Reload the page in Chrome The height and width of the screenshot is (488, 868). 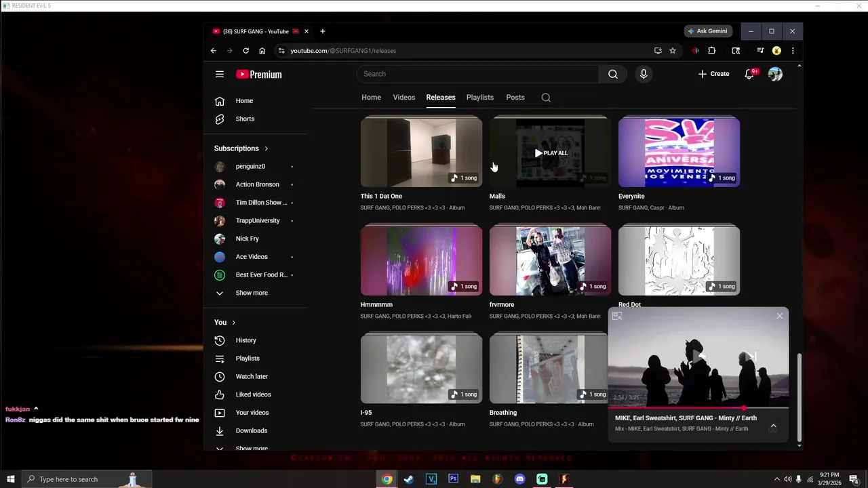coord(245,51)
